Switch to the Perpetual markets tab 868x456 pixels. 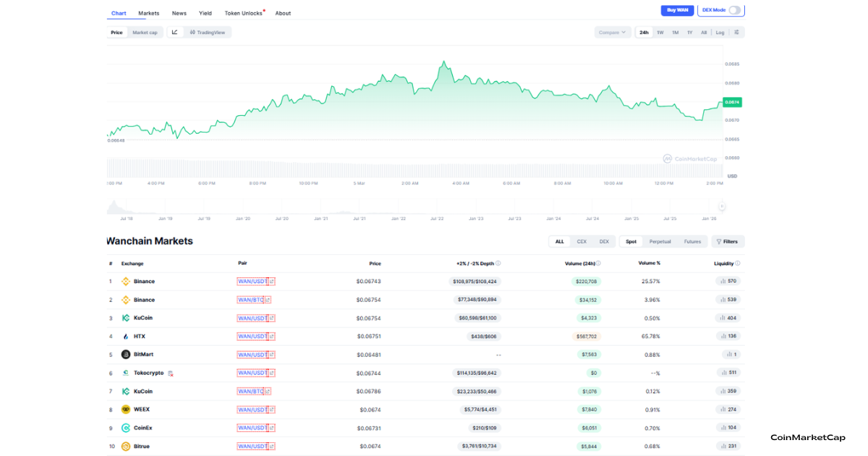660,242
